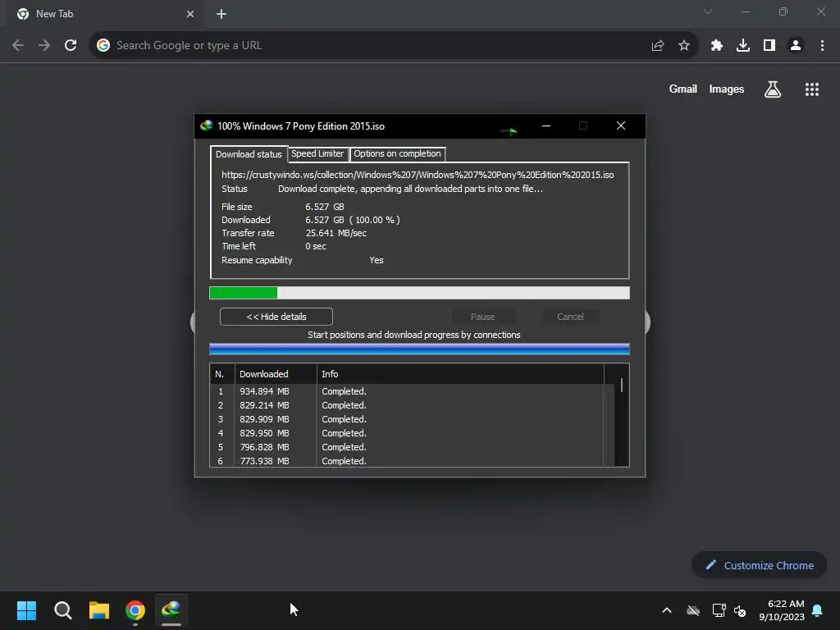Click the Downloaded column header
The width and height of the screenshot is (840, 630).
(276, 374)
